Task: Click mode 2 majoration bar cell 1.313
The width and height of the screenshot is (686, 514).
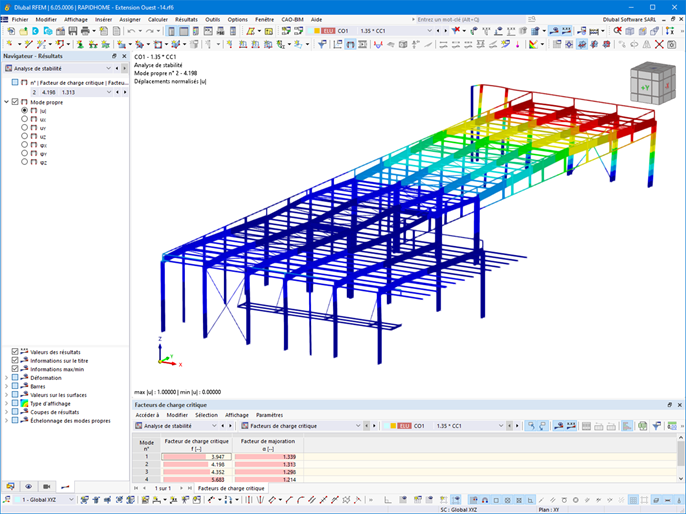Action: [268, 464]
